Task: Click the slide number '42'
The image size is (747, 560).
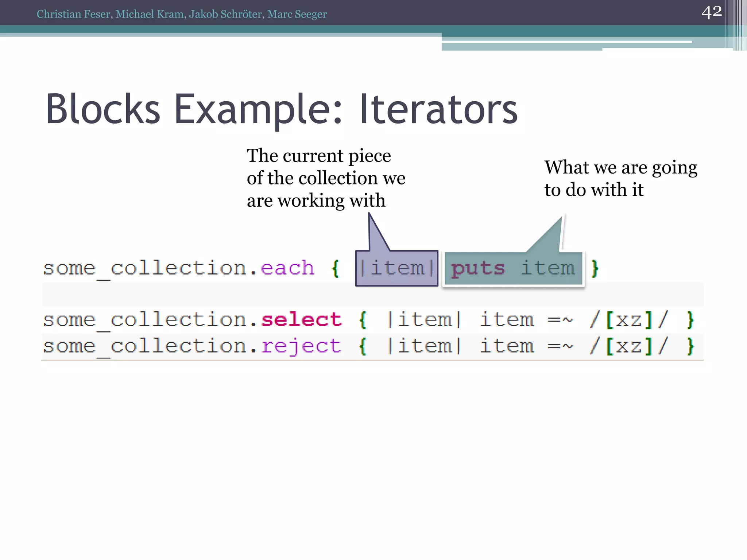Action: (x=712, y=12)
